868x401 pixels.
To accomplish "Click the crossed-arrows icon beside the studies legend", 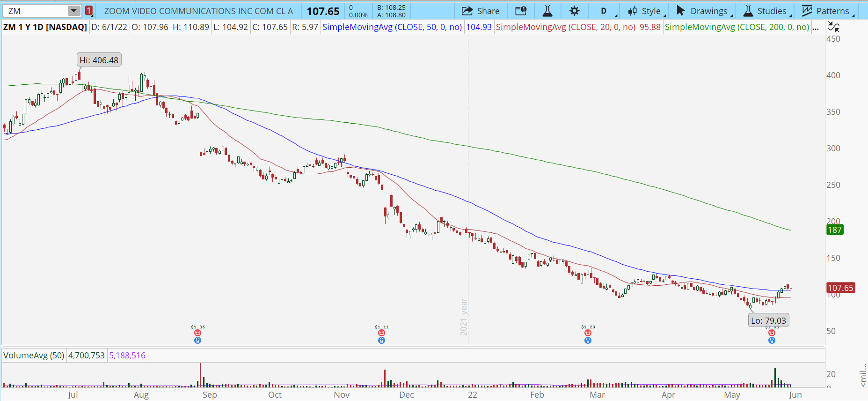I will point(833,27).
